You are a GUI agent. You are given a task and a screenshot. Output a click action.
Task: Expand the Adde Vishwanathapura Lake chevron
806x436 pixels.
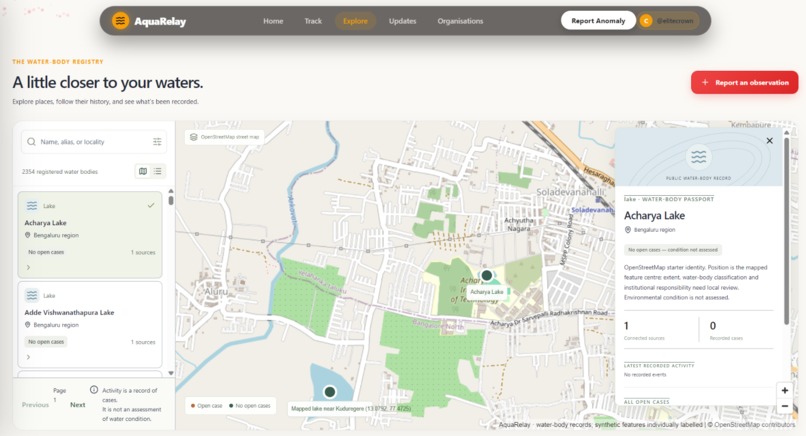[28, 357]
